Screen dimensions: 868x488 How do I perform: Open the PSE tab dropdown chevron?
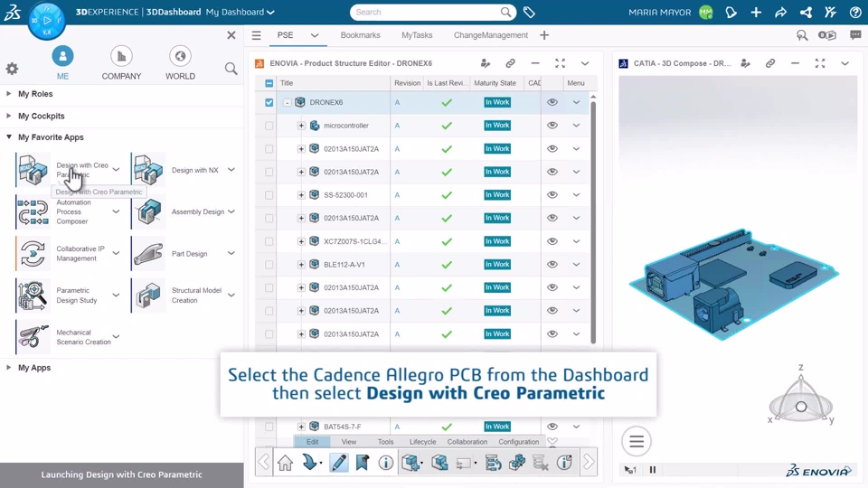[315, 35]
